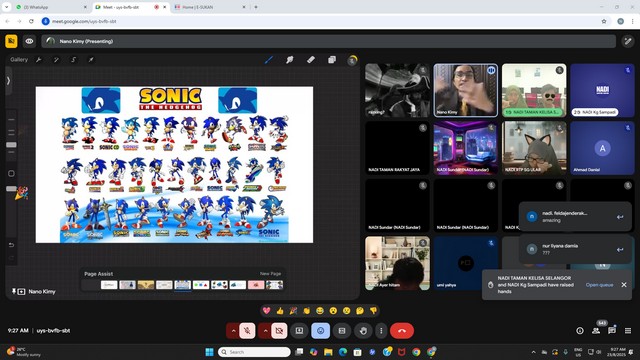The image size is (640, 360).
Task: Click the wrench actions icon
Action: (x=39, y=60)
